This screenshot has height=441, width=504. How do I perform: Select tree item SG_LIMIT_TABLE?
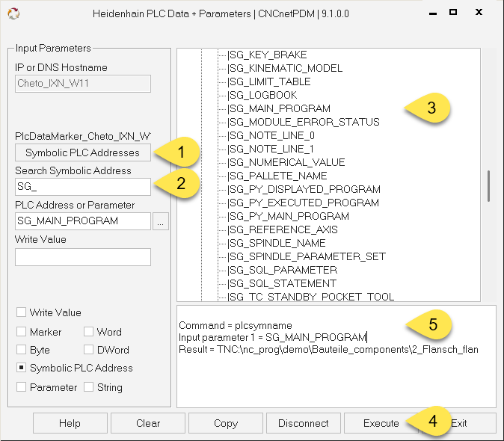coord(268,82)
